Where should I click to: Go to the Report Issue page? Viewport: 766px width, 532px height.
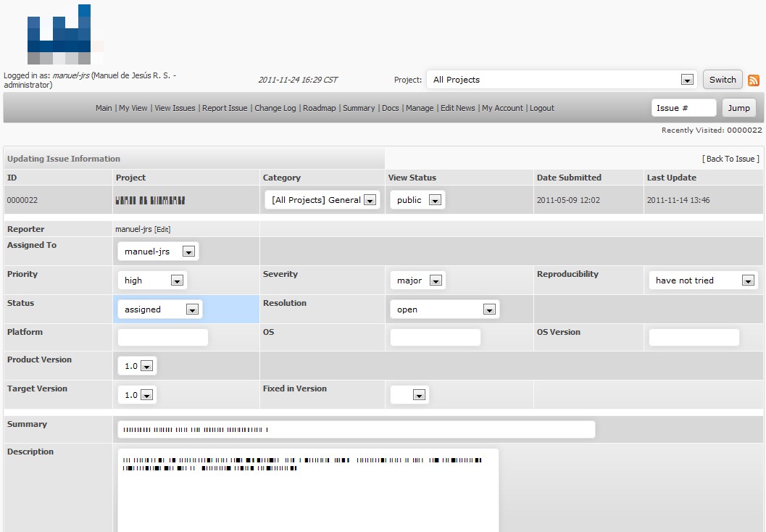tap(225, 108)
